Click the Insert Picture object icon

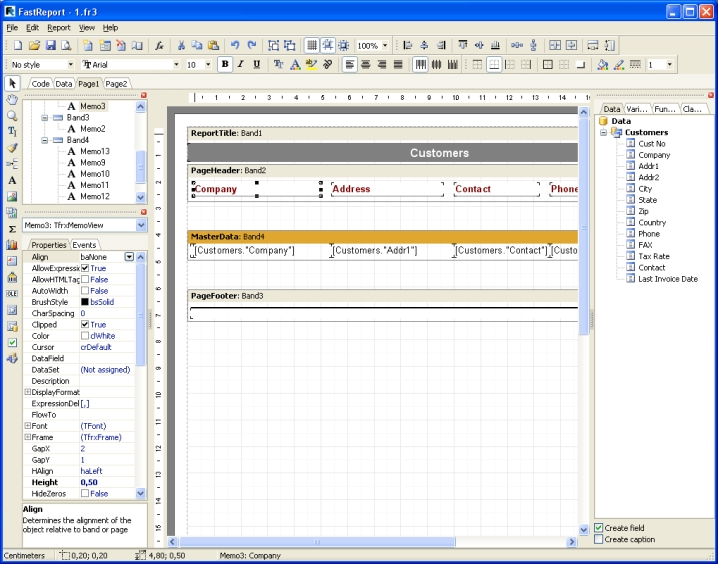[x=12, y=197]
